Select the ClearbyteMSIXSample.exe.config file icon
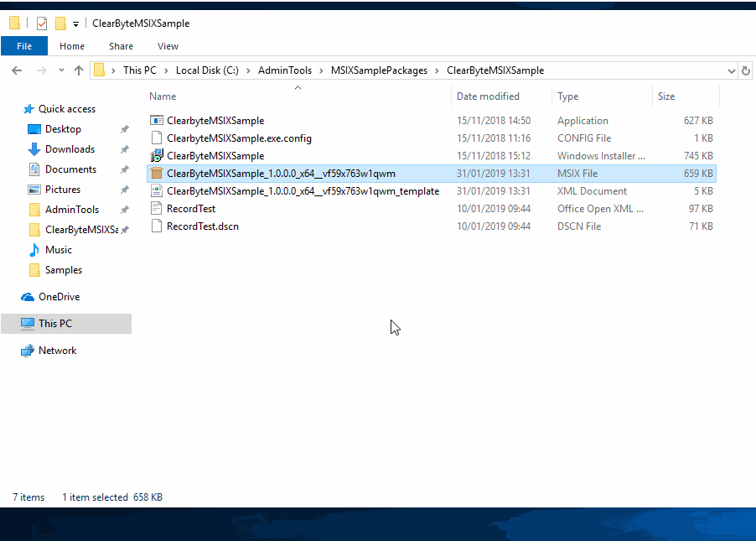This screenshot has height=541, width=756. pyautogui.click(x=156, y=138)
